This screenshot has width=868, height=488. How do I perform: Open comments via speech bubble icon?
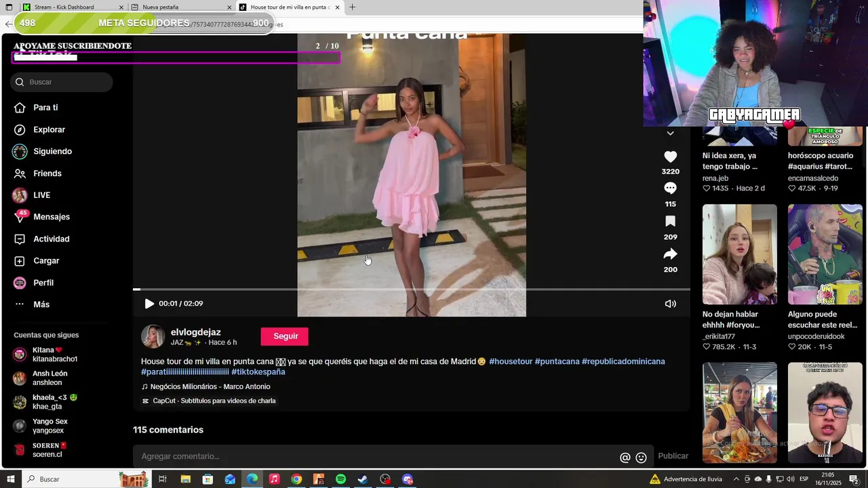670,188
